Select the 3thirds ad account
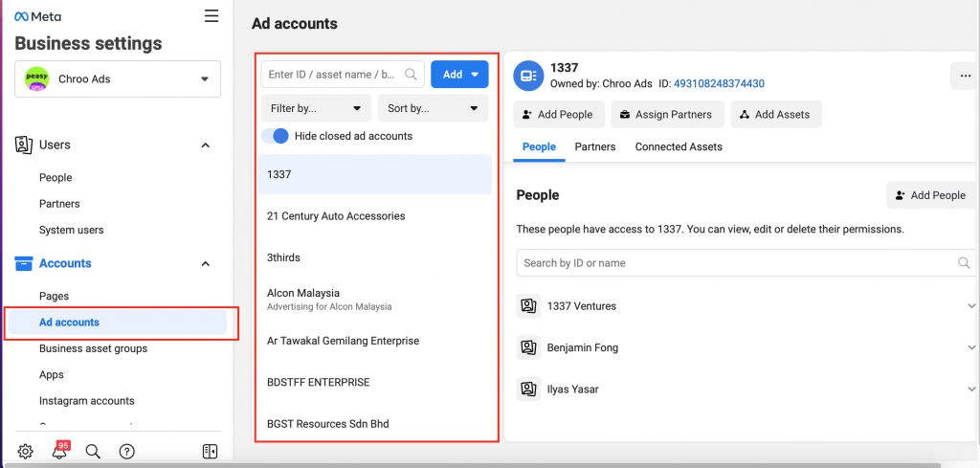The width and height of the screenshot is (980, 468). pyautogui.click(x=375, y=257)
